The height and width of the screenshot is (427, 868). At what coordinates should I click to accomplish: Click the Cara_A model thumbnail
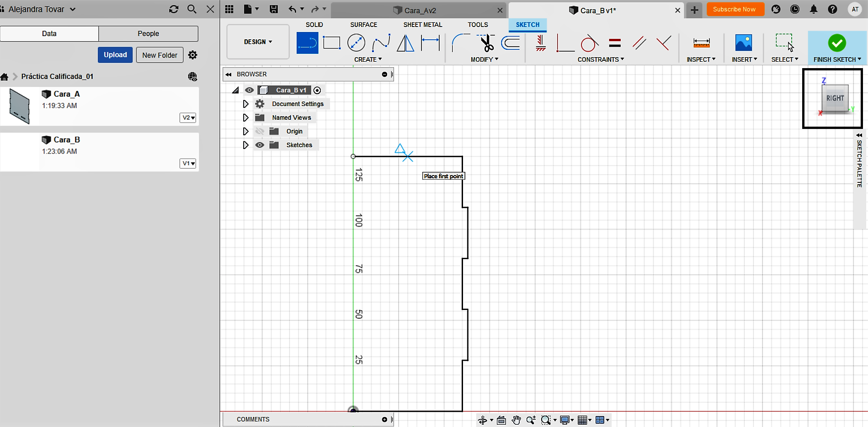(20, 107)
